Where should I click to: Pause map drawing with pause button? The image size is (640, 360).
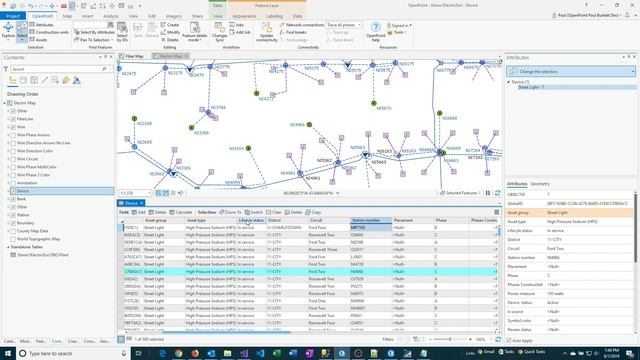(x=488, y=193)
